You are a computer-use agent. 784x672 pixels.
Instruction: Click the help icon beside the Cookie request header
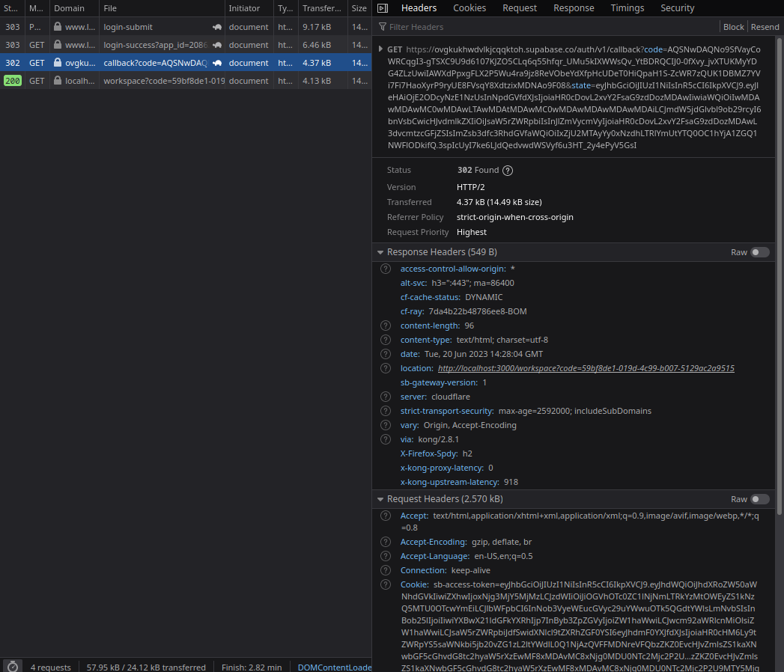tap(386, 584)
